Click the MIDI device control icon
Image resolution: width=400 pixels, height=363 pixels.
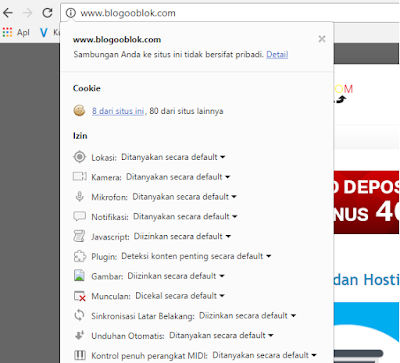pos(79,355)
